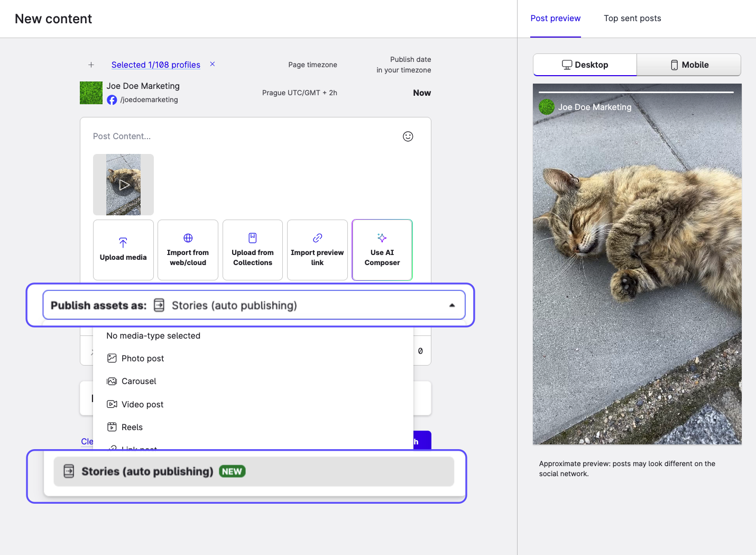The height and width of the screenshot is (555, 756).
Task: Switch preview to Mobile view
Action: click(x=689, y=65)
